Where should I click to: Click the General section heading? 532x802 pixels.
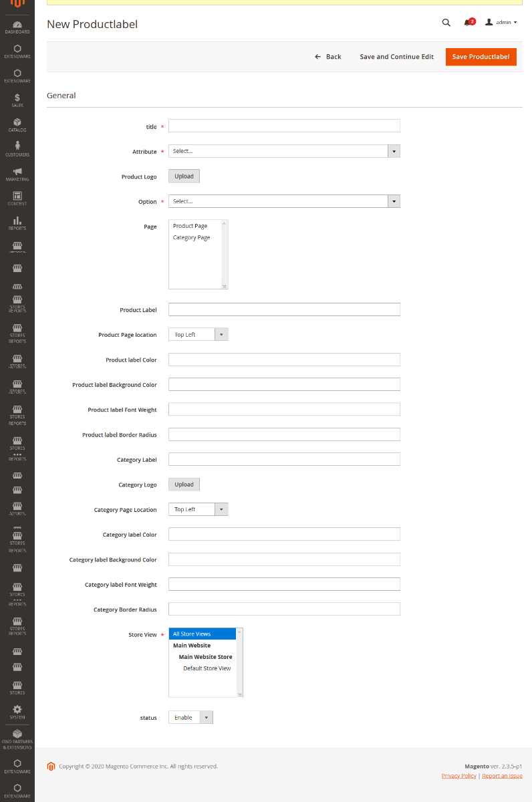61,96
